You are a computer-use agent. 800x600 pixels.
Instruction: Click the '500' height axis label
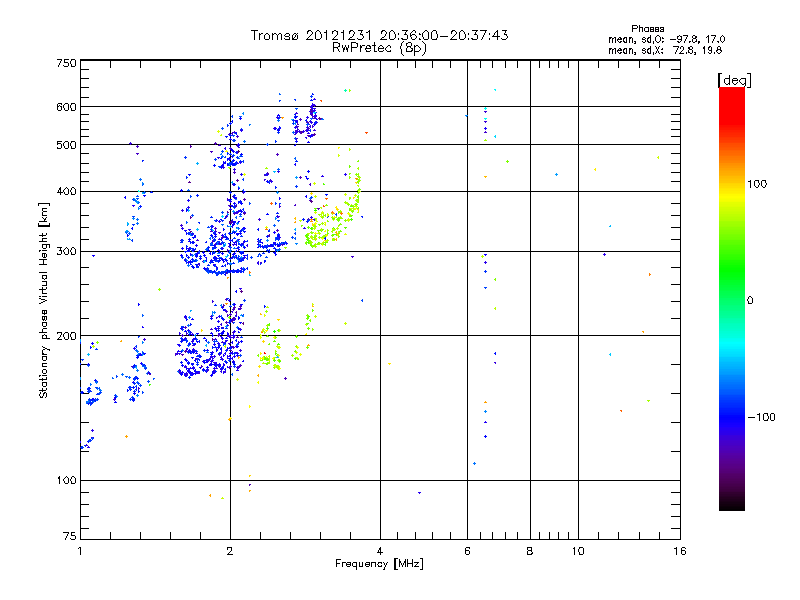click(67, 145)
